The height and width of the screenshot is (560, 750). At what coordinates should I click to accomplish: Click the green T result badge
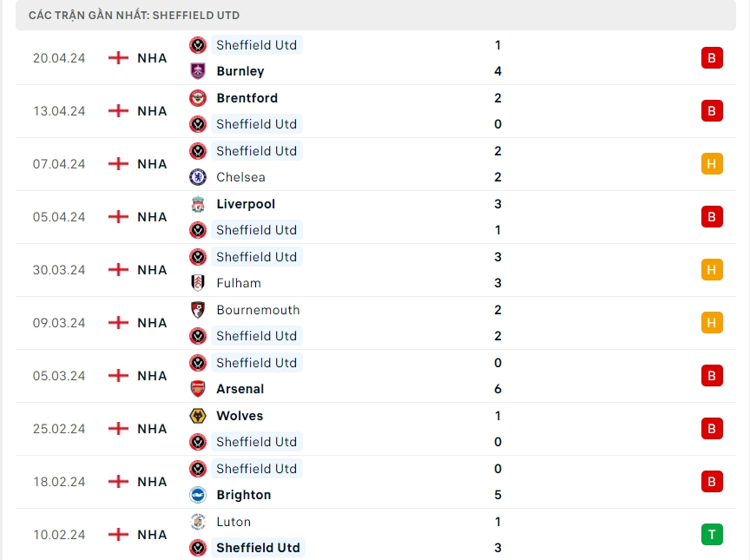pyautogui.click(x=712, y=535)
